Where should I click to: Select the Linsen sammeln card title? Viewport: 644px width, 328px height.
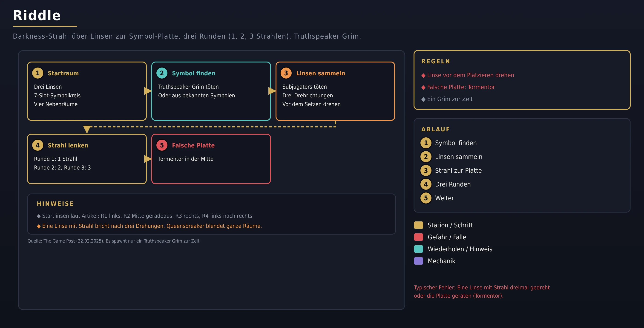tap(320, 73)
